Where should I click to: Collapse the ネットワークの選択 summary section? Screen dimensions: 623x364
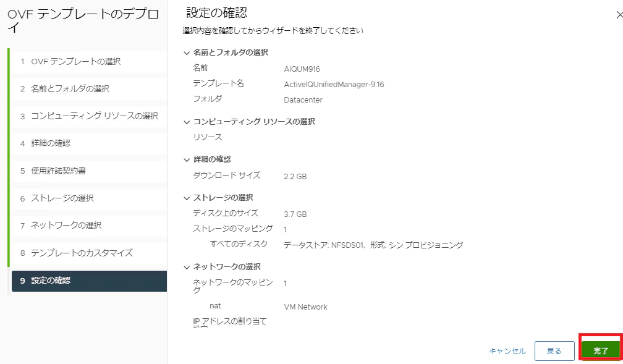(187, 268)
